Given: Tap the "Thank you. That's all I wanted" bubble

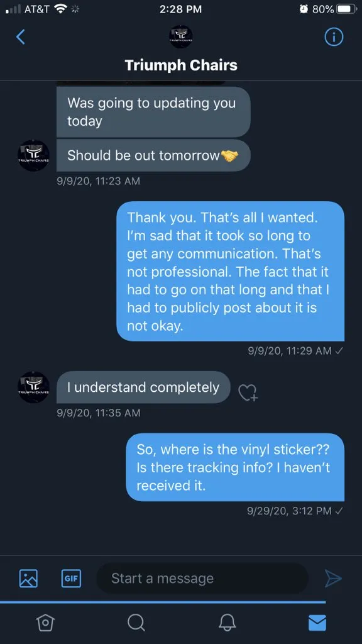Looking at the screenshot, I should click(230, 271).
